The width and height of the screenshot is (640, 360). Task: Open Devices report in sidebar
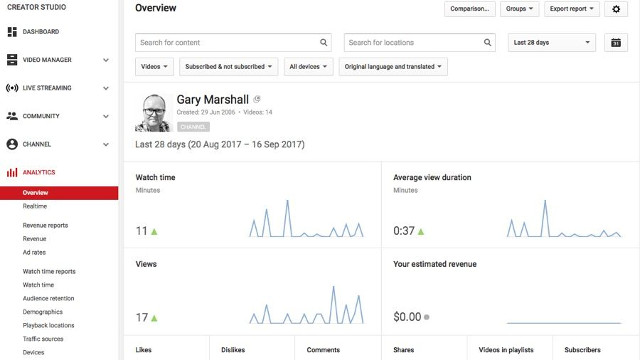coord(33,352)
